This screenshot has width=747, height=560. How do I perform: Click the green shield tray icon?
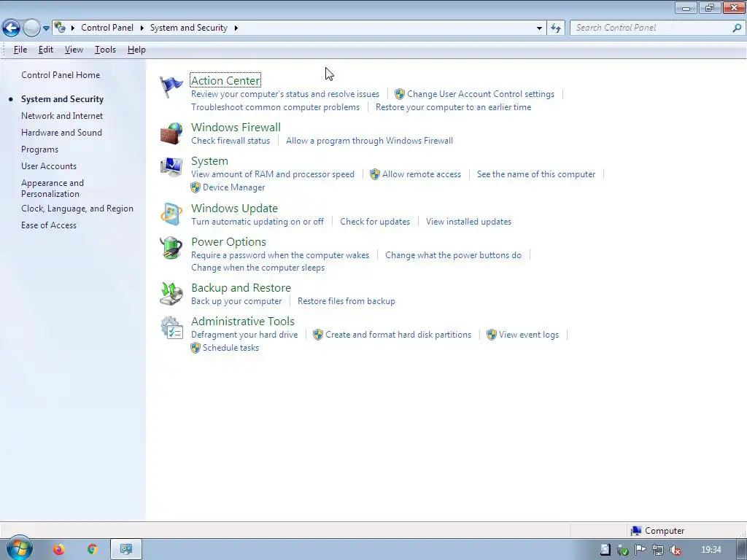point(623,550)
